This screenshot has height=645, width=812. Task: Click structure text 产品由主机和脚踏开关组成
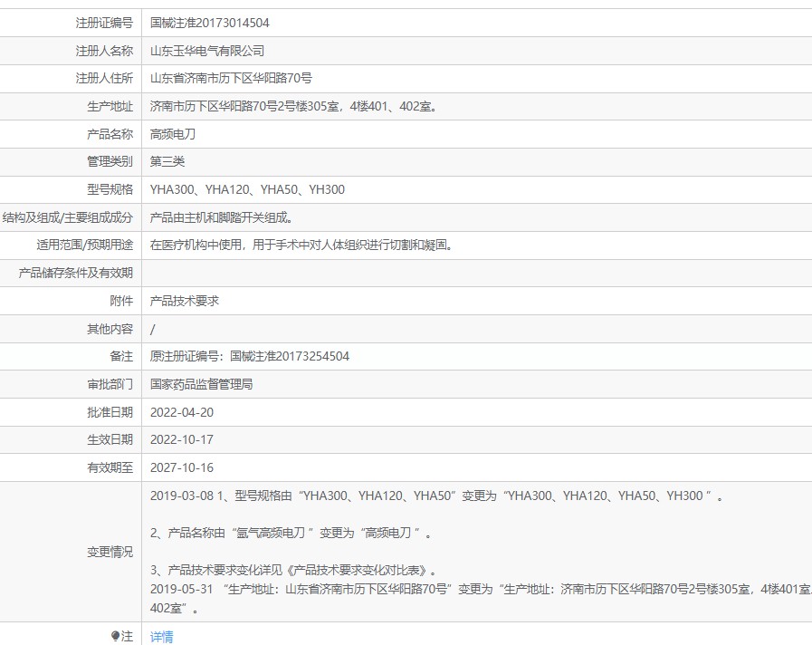pyautogui.click(x=221, y=217)
